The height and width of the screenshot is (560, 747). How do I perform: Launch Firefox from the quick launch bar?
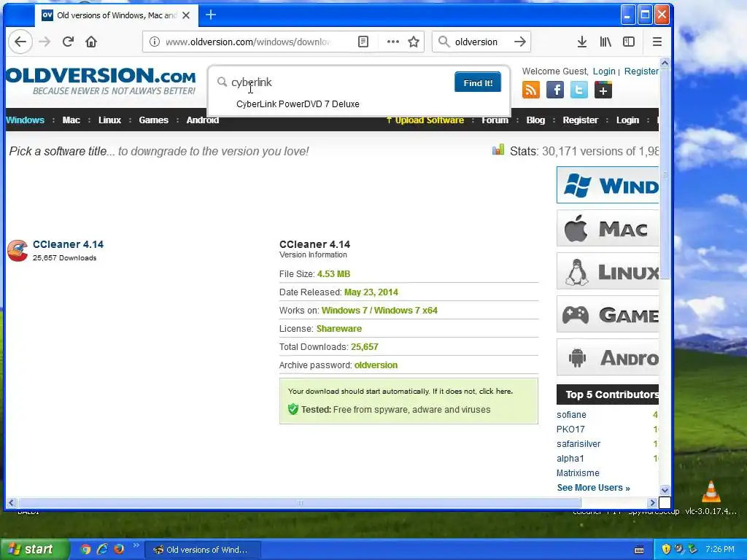(119, 549)
